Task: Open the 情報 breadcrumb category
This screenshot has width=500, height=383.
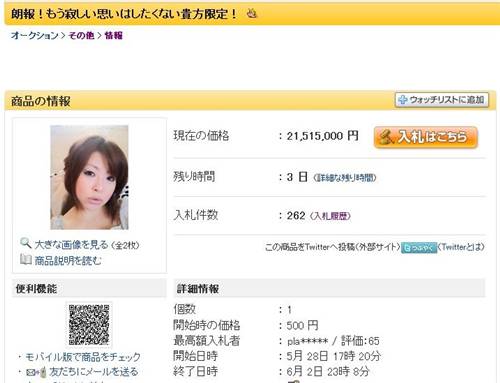Action: (114, 35)
